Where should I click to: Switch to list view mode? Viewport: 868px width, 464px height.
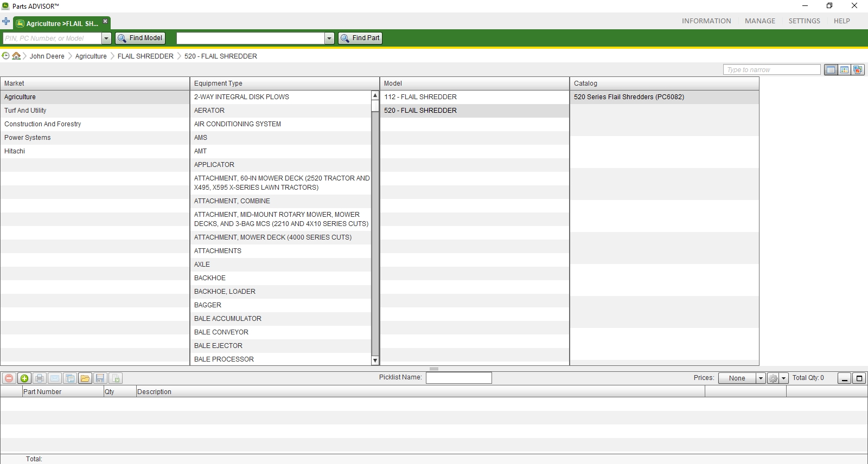click(x=831, y=69)
